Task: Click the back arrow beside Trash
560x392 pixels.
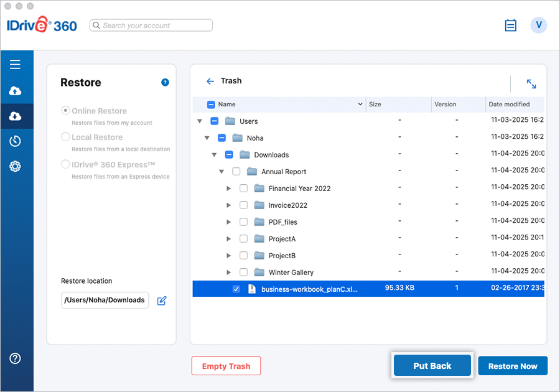Action: 210,81
